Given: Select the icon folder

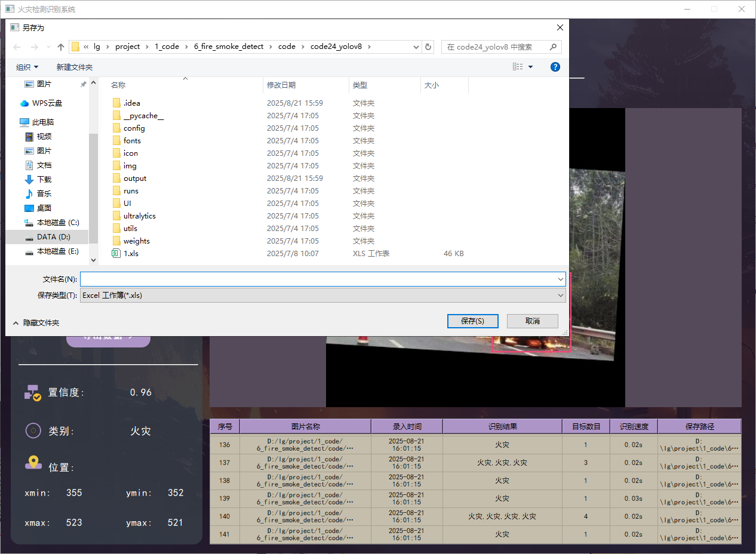Looking at the screenshot, I should coord(131,153).
